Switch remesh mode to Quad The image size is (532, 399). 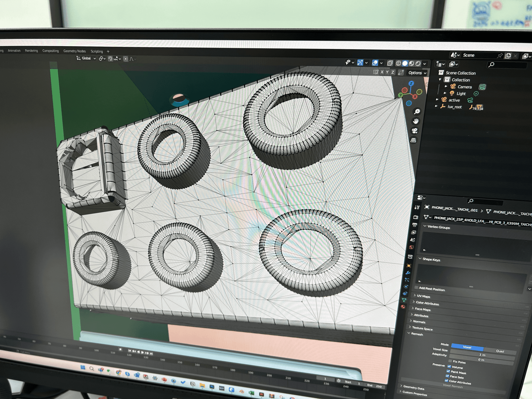tap(500, 351)
